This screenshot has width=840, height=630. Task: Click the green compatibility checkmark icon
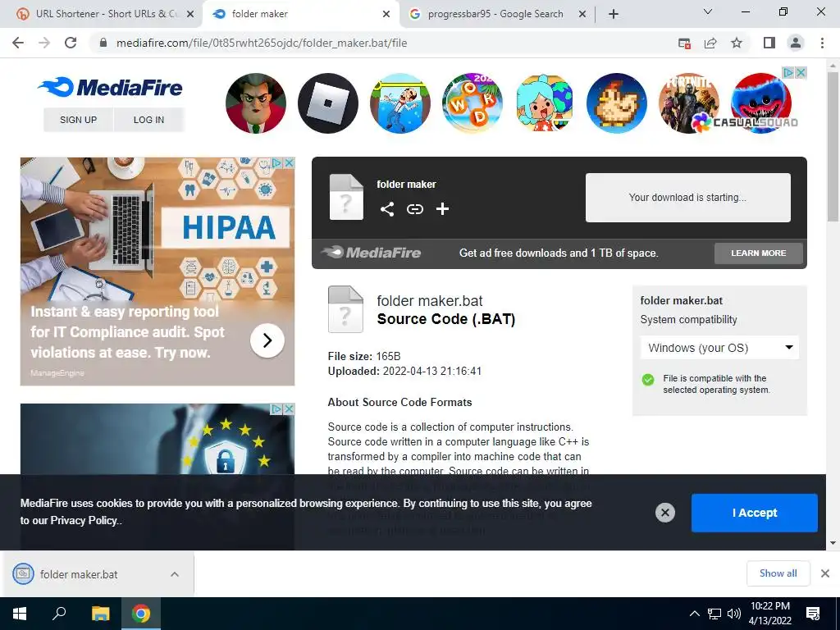(x=648, y=380)
